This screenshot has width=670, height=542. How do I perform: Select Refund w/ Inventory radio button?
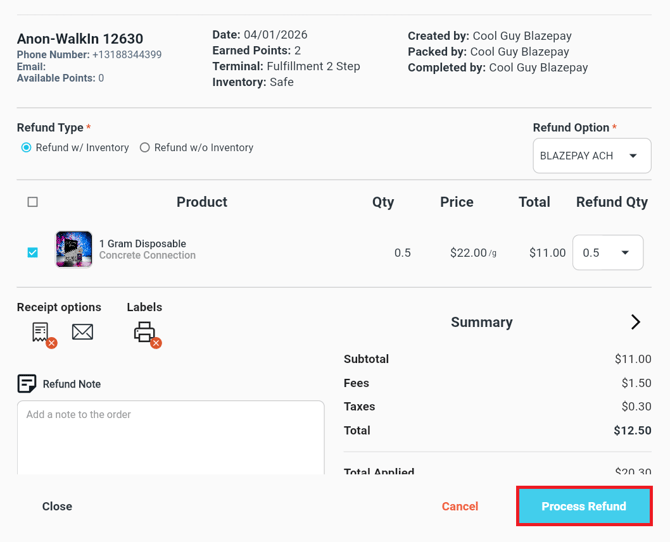click(x=27, y=148)
